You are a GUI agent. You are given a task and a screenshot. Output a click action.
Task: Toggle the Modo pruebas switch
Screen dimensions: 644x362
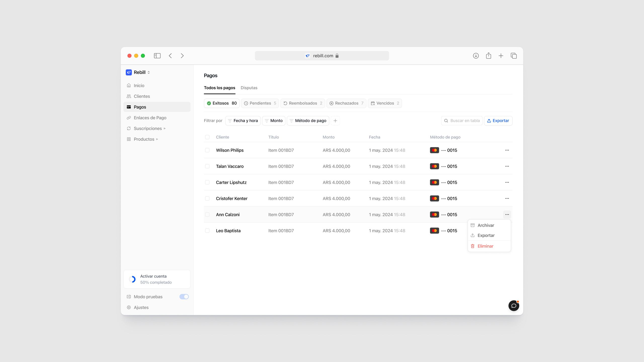(184, 297)
